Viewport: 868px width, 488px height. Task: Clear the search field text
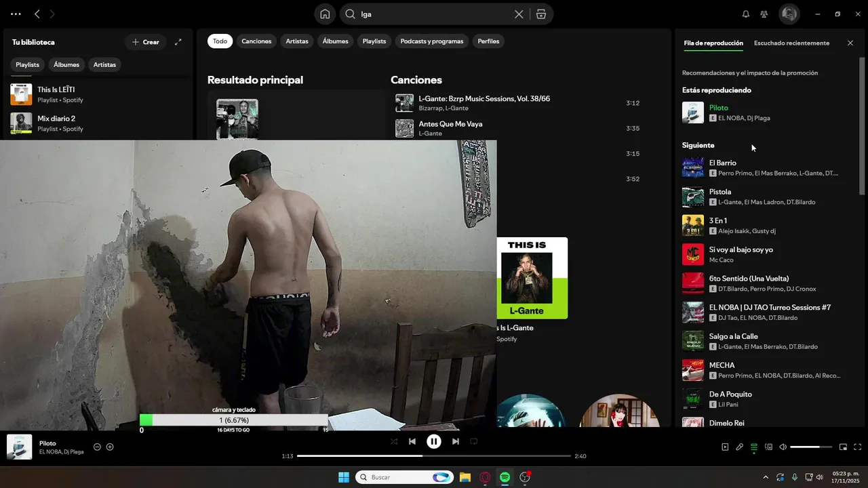[519, 14]
